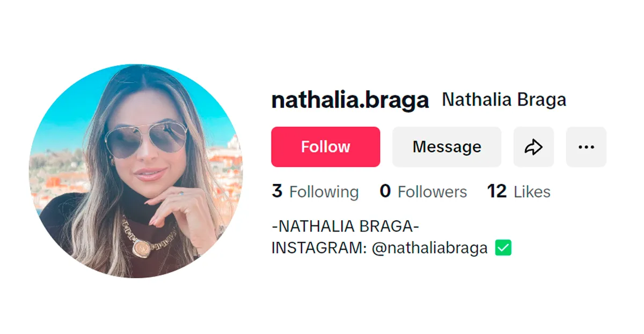
Task: Click the -NATHALIA BRAGA- bio line
Action: coord(345,227)
